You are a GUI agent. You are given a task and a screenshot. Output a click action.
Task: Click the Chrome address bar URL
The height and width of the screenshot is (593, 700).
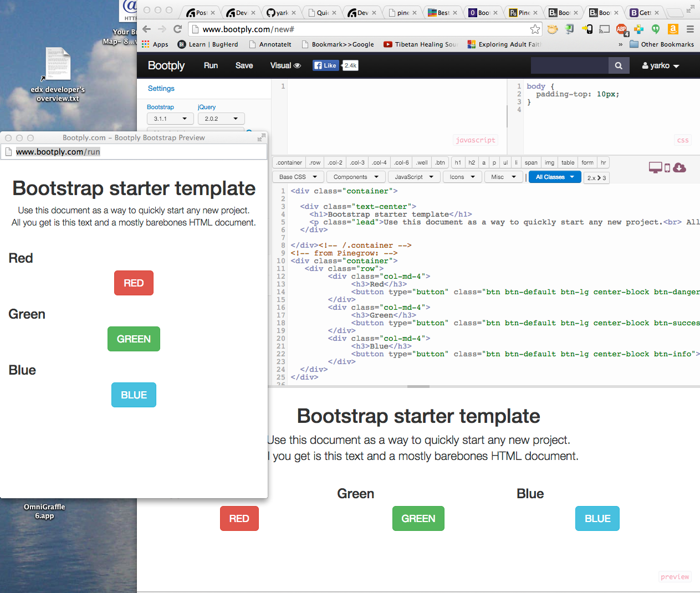pyautogui.click(x=248, y=29)
